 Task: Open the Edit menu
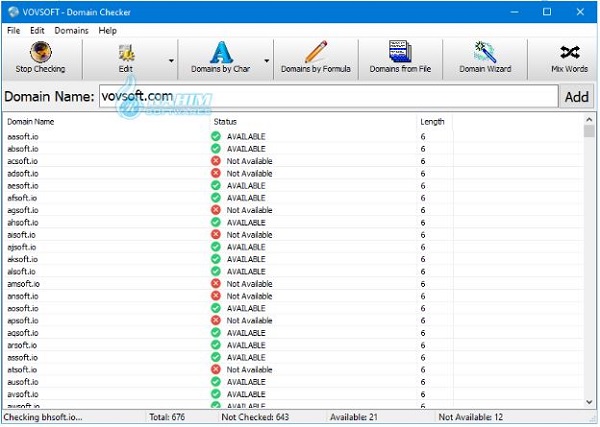tap(37, 31)
